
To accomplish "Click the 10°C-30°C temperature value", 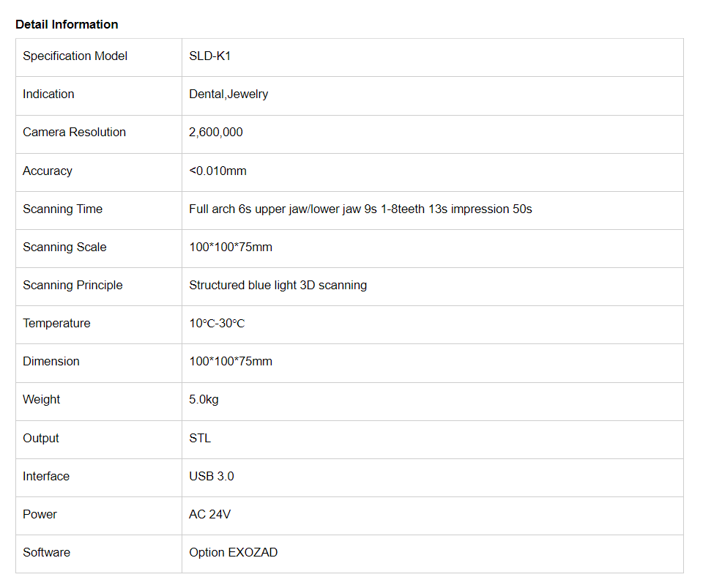I will pos(217,323).
